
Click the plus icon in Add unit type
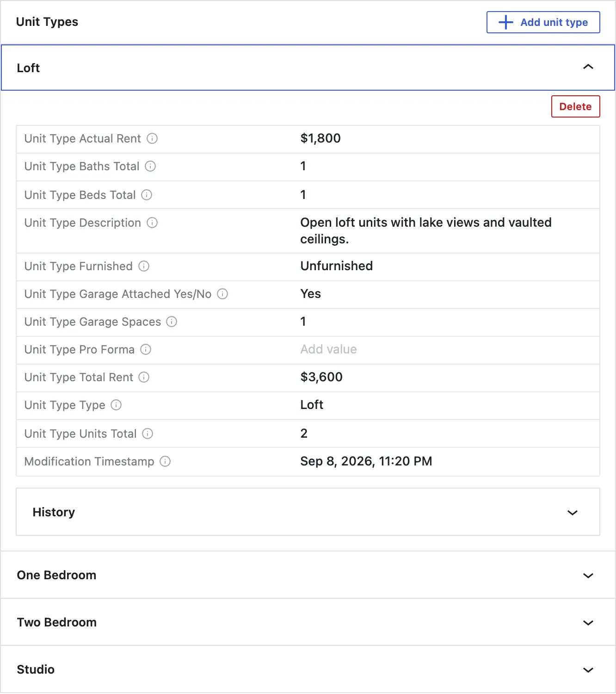506,22
